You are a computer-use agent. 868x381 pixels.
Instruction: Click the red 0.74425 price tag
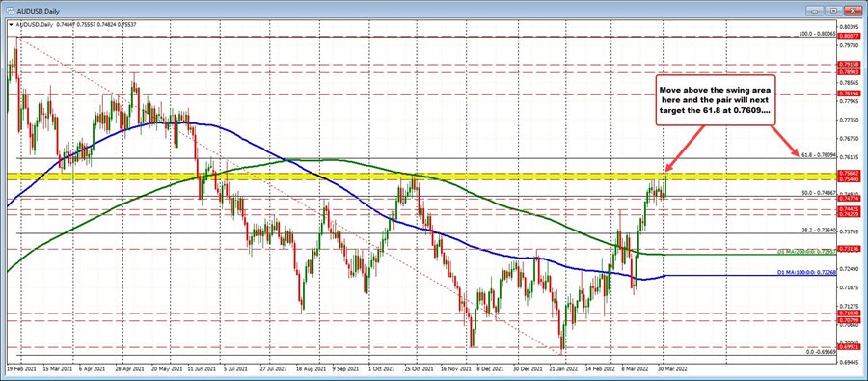848,208
